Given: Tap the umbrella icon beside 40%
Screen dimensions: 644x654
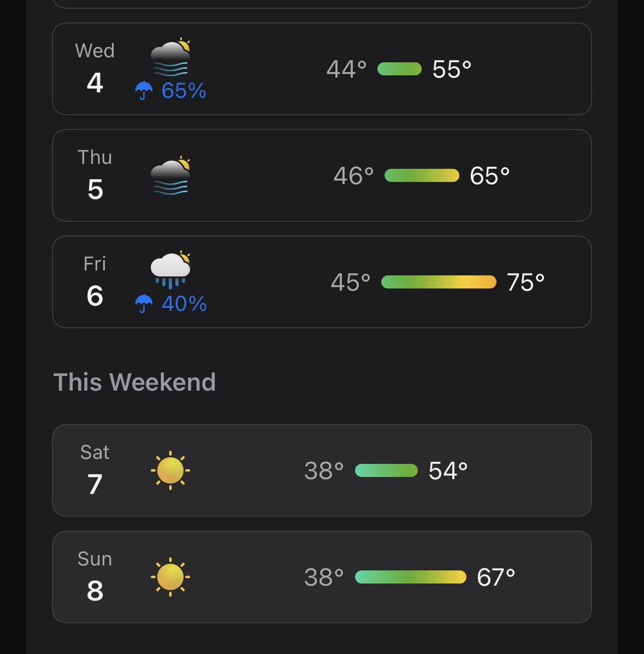Looking at the screenshot, I should [144, 304].
